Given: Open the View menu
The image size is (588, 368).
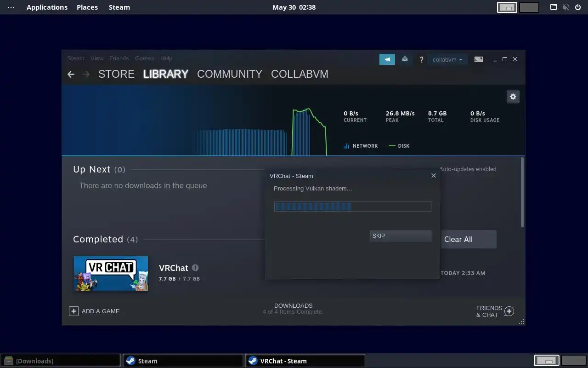Looking at the screenshot, I should [x=97, y=58].
